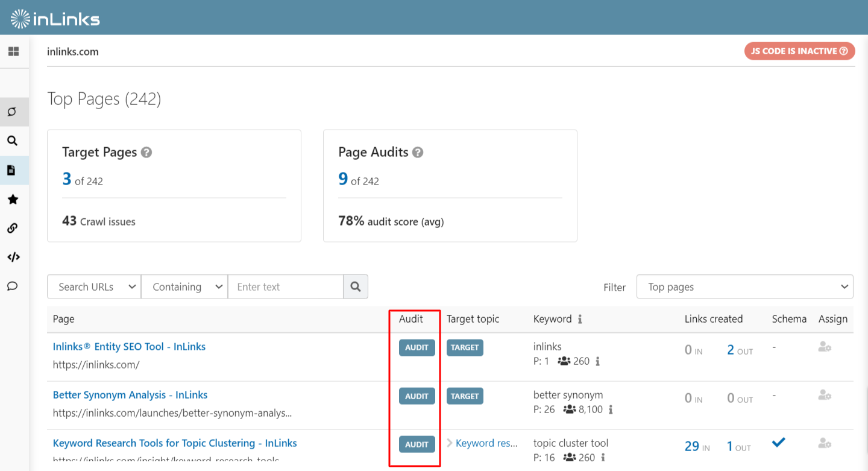Screen dimensions: 868x471
Task: Click the topic cluster tool keyword text
Action: pyautogui.click(x=571, y=443)
